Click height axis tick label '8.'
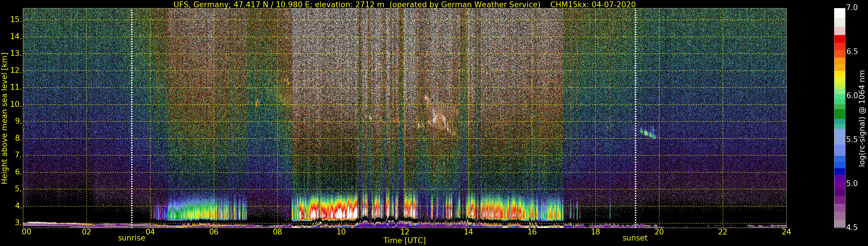This screenshot has width=868, height=246. (18, 138)
